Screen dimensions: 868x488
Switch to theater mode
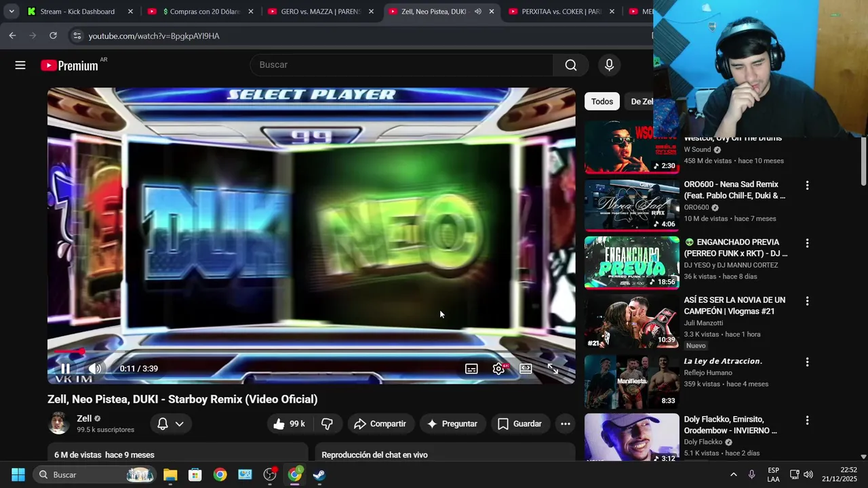[526, 369]
